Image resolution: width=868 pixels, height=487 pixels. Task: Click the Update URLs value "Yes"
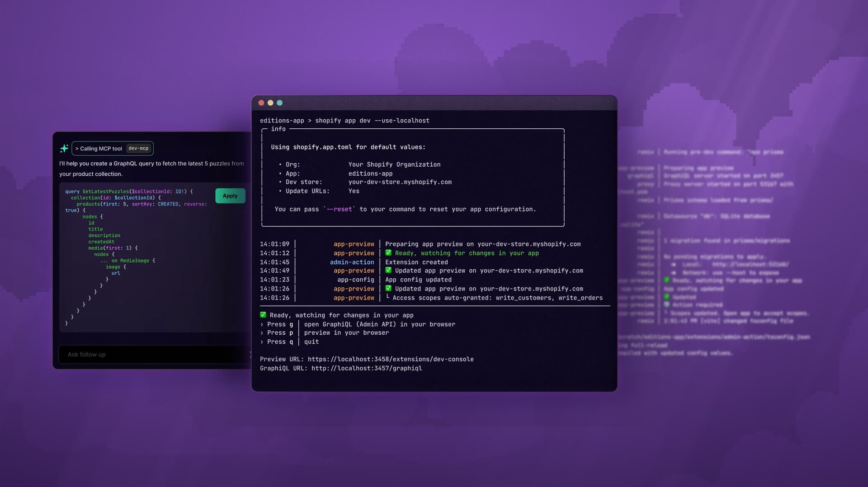[x=354, y=191]
